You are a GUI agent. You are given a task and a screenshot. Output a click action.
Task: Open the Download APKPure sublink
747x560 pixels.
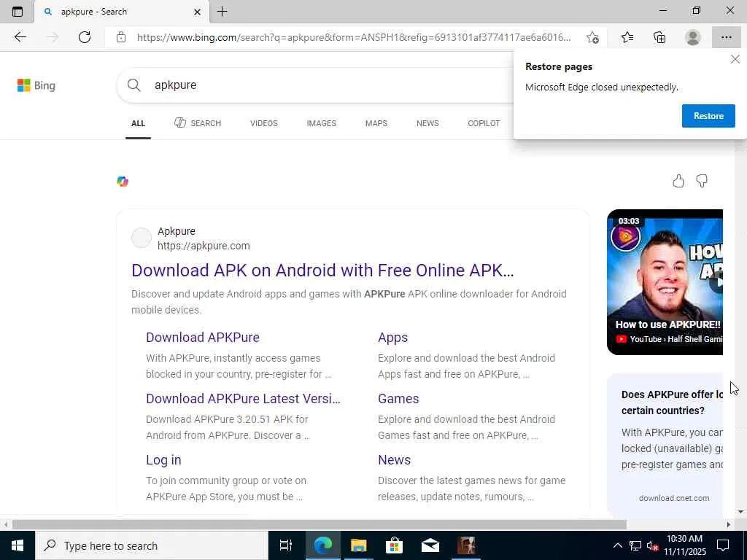pyautogui.click(x=203, y=337)
